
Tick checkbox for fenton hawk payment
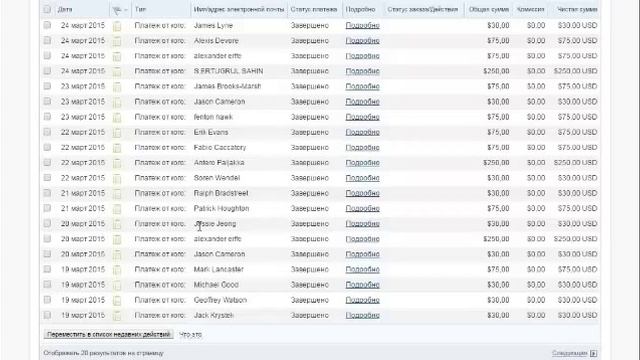pyautogui.click(x=47, y=116)
